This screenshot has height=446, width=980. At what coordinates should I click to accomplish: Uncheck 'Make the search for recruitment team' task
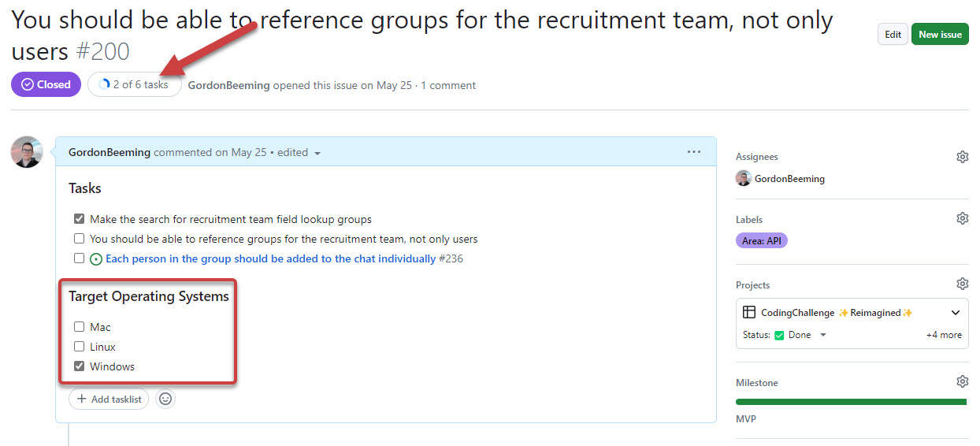tap(79, 219)
